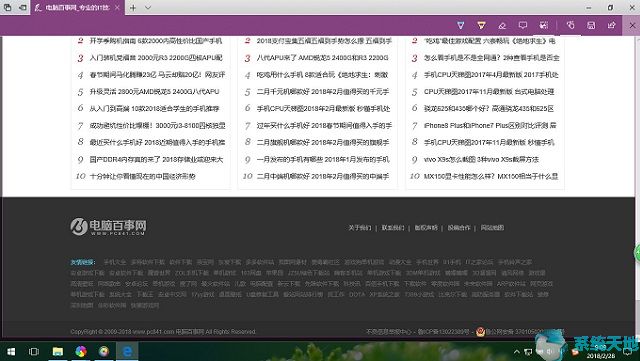Open the 一月发布的手机 article, item 9
640x361 pixels.
[x=323, y=160]
